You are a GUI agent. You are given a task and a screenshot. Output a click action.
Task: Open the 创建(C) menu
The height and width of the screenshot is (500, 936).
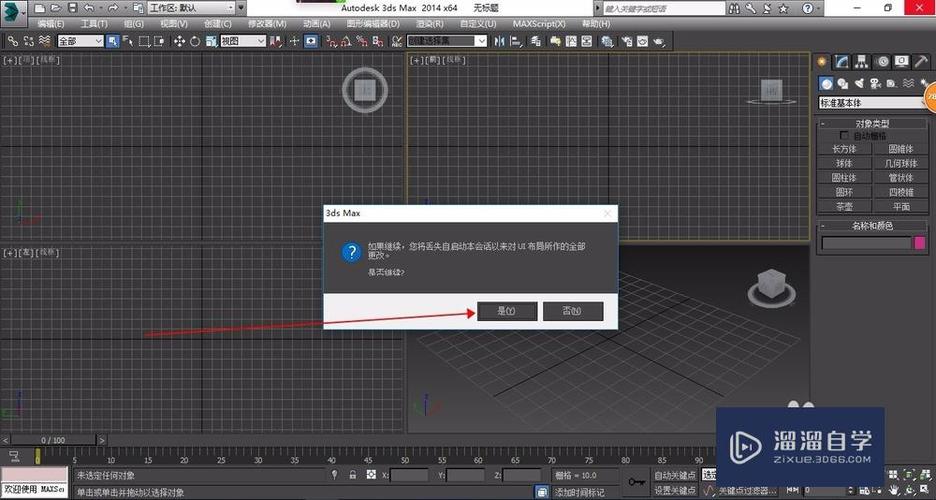218,24
